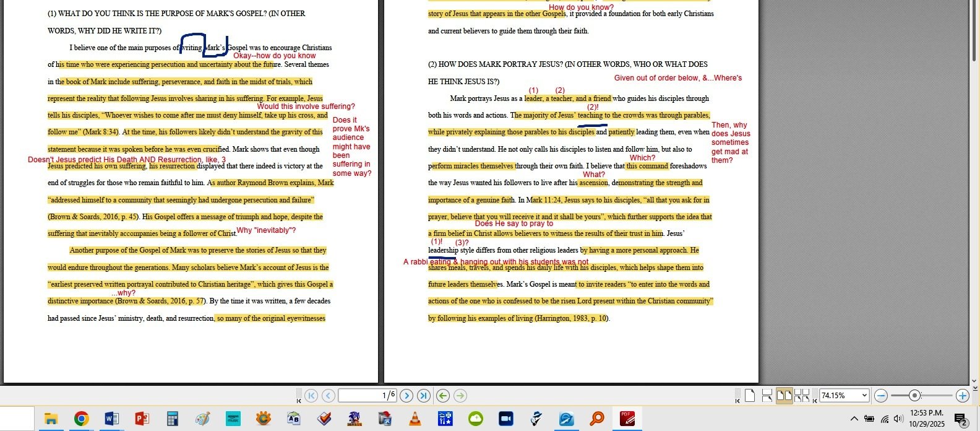The image size is (980, 431).
Task: Open Microsoft Word from the taskbar
Action: click(x=111, y=419)
